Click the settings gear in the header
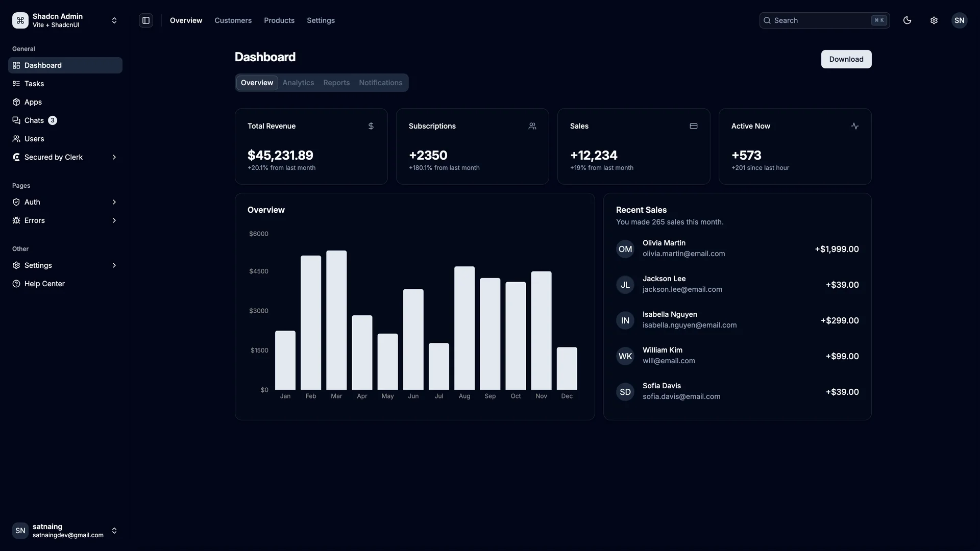This screenshot has height=551, width=980. pos(934,20)
